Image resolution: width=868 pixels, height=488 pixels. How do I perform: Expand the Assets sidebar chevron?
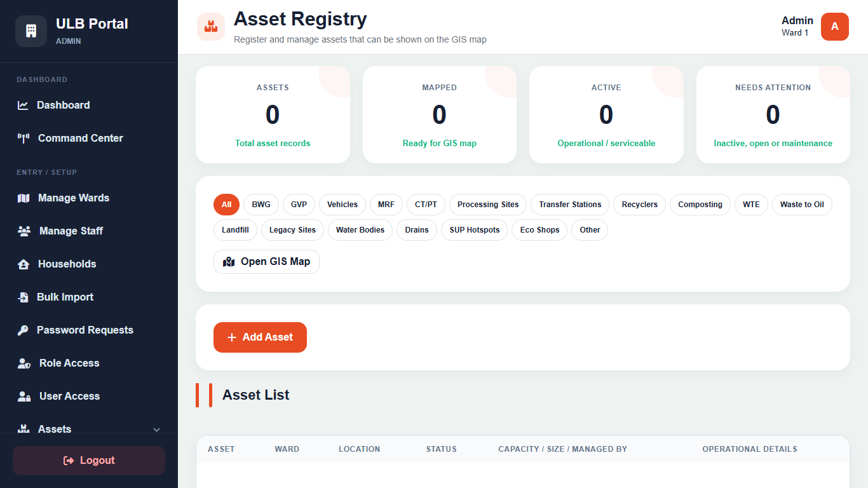tap(157, 430)
